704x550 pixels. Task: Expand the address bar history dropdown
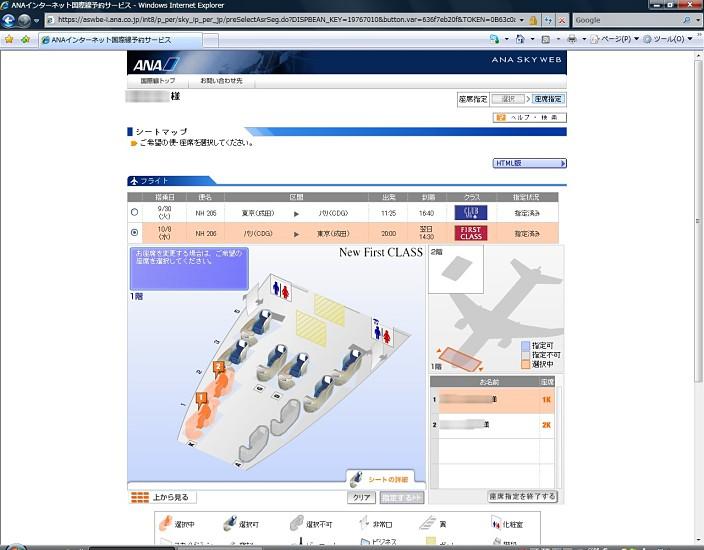pyautogui.click(x=522, y=20)
